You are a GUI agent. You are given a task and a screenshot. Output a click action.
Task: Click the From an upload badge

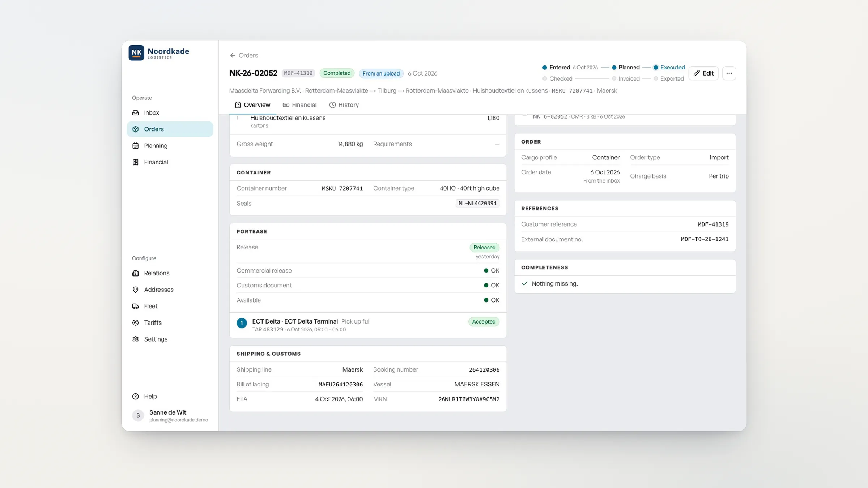point(381,73)
